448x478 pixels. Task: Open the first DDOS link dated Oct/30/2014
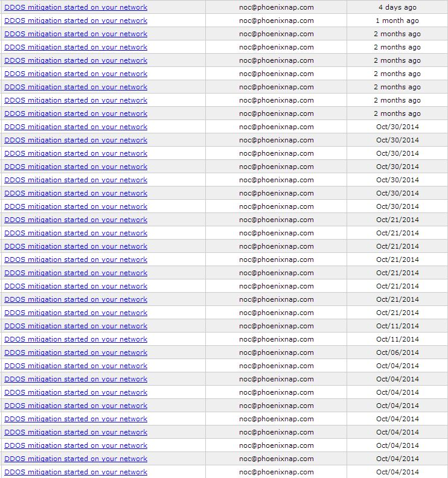tap(75, 127)
